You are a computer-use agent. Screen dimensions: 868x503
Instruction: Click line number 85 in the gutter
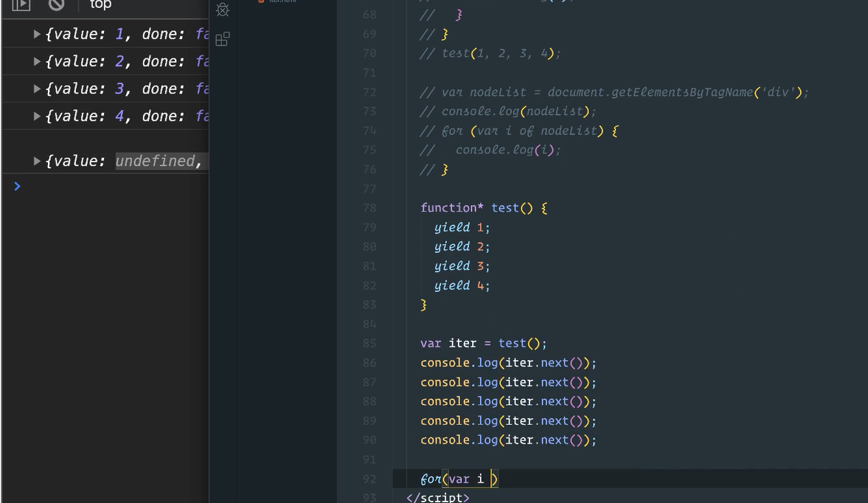coord(369,344)
